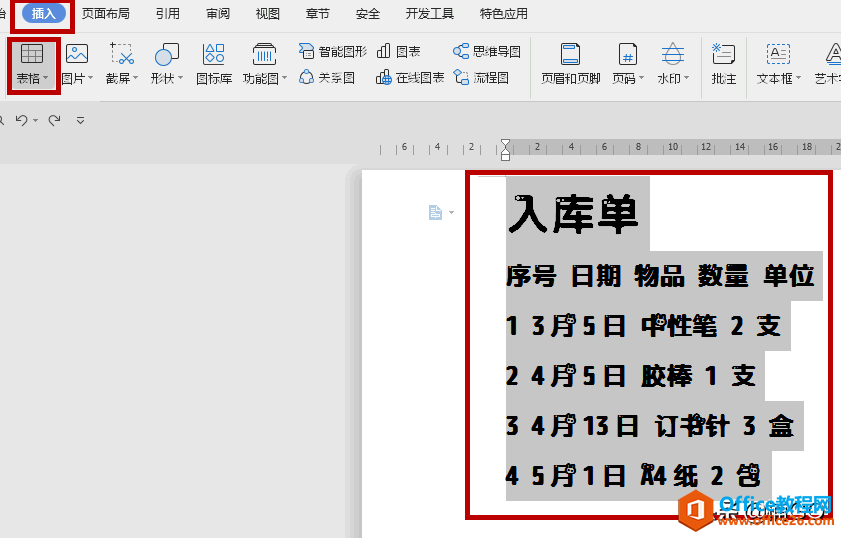
Task: Expand the 表格 dropdown arrow
Action: tap(46, 78)
